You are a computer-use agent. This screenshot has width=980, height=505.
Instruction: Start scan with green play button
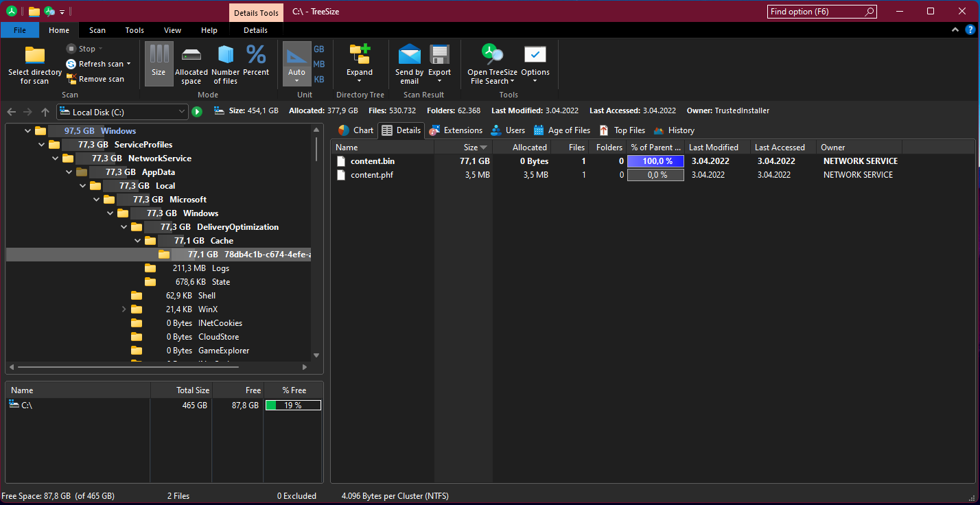197,112
